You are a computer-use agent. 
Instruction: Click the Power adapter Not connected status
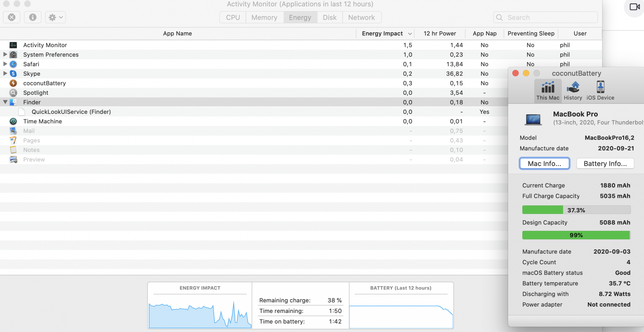pyautogui.click(x=609, y=305)
